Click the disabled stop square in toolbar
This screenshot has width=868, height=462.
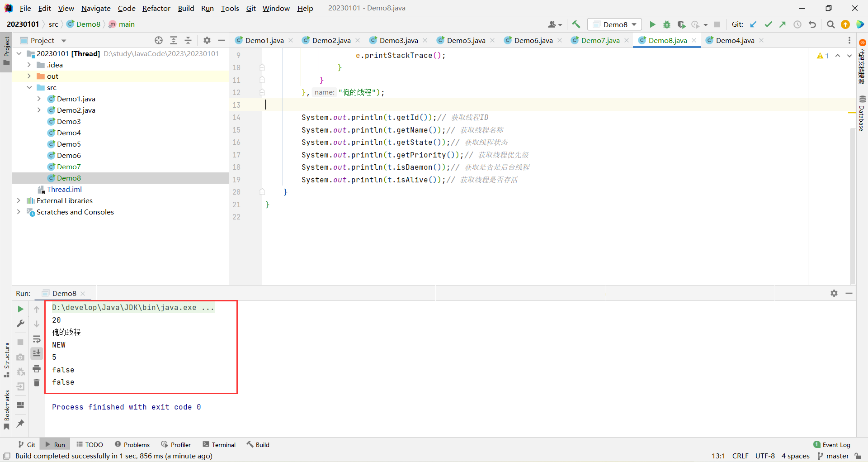click(717, 24)
